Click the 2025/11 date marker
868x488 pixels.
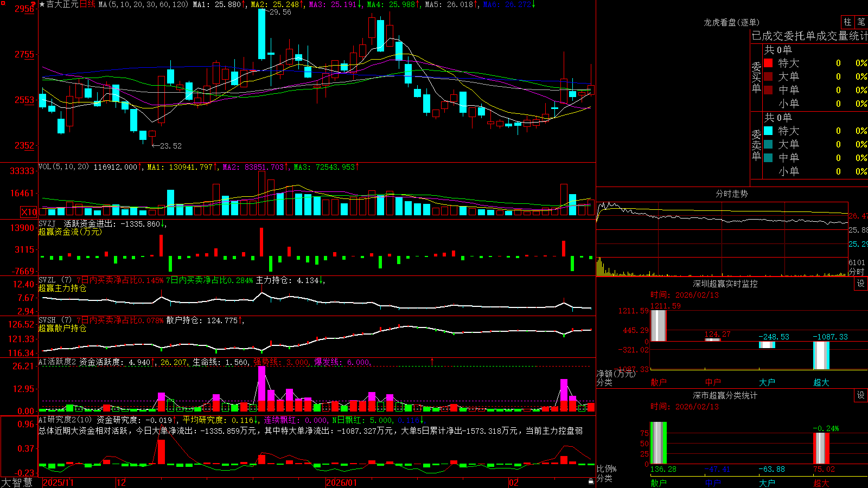click(x=58, y=483)
